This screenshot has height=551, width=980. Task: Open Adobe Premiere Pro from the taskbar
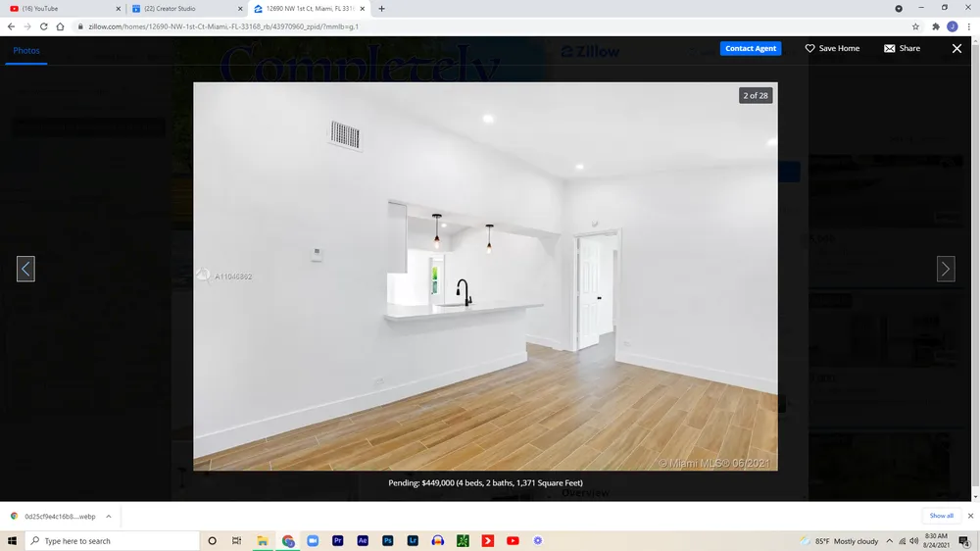[x=338, y=540]
